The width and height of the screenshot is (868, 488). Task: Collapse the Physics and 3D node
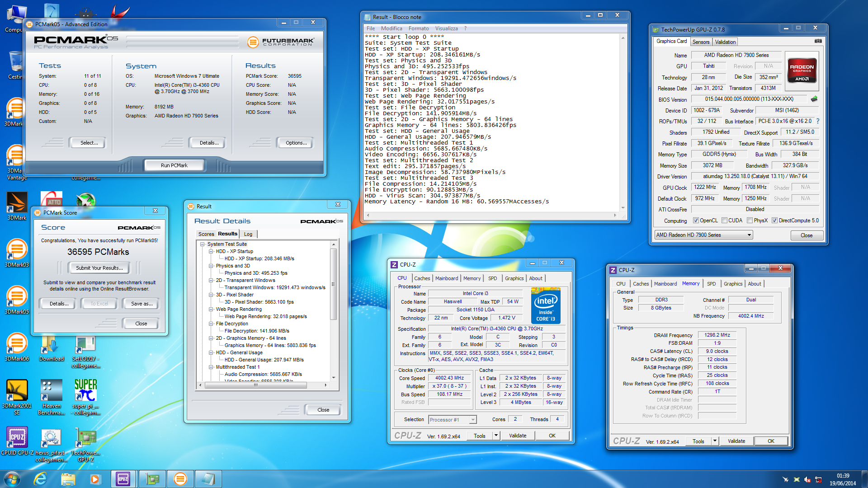pyautogui.click(x=211, y=266)
